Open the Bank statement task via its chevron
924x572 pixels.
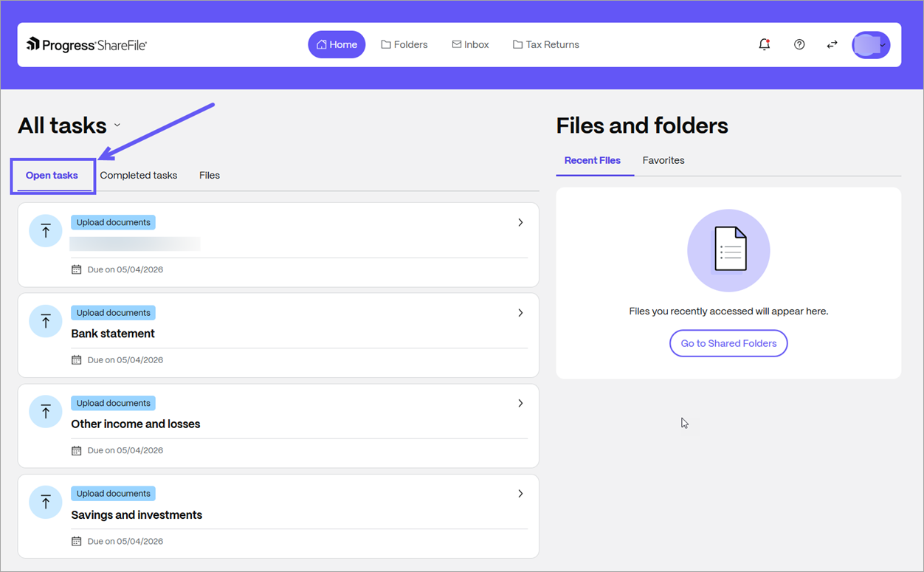[520, 312]
